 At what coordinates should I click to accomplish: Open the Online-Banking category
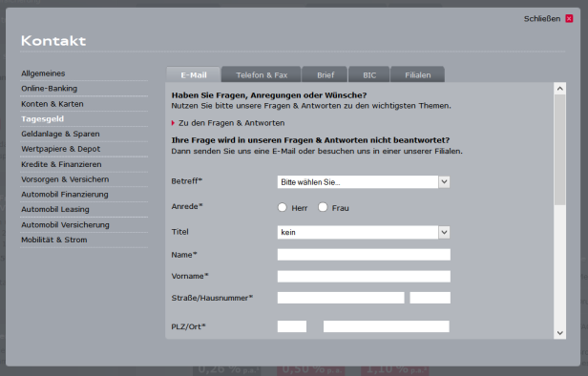[49, 89]
